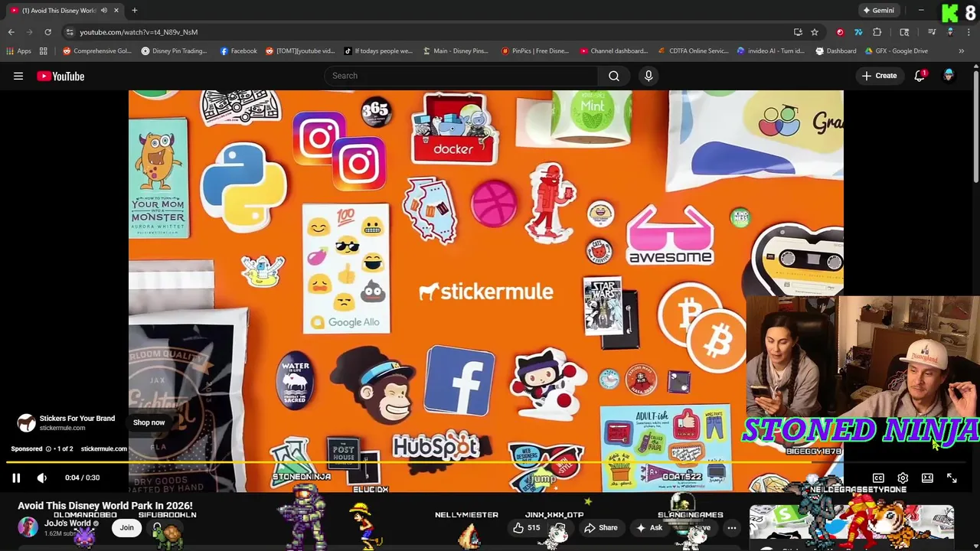
Task: Select the Avoid This Disney World tab
Action: 64,11
